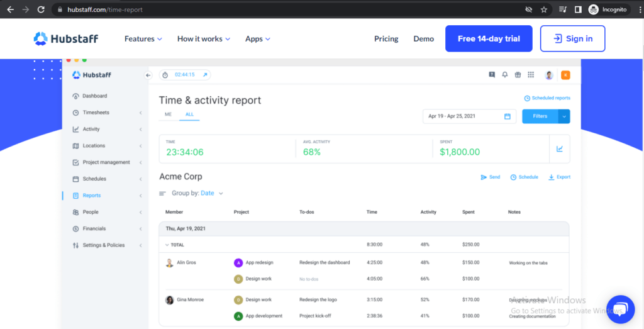Open the blue chat widget button
644x329 pixels.
(621, 309)
